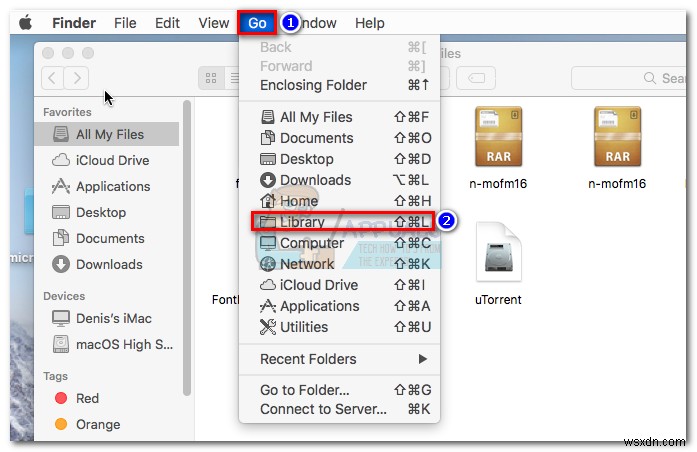Open the Apple menu
The width and height of the screenshot is (697, 452).
(25, 23)
